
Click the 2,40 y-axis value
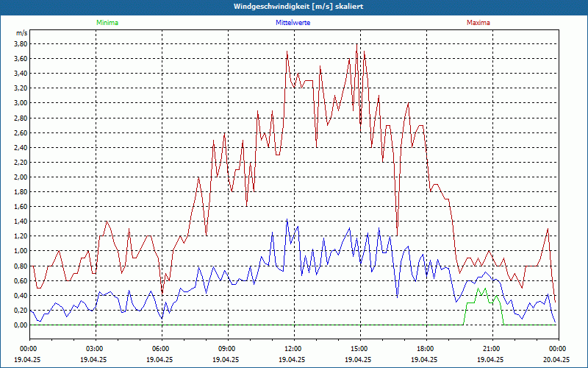21,148
